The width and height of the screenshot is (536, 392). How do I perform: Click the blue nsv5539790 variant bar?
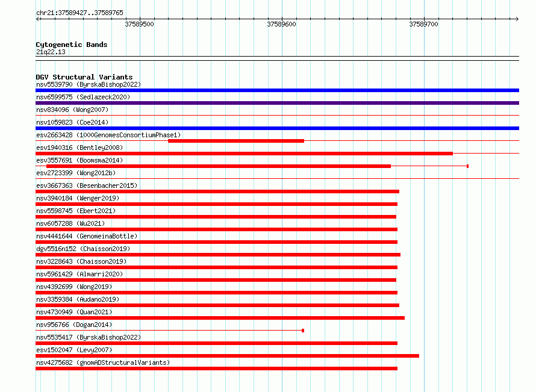tap(277, 90)
